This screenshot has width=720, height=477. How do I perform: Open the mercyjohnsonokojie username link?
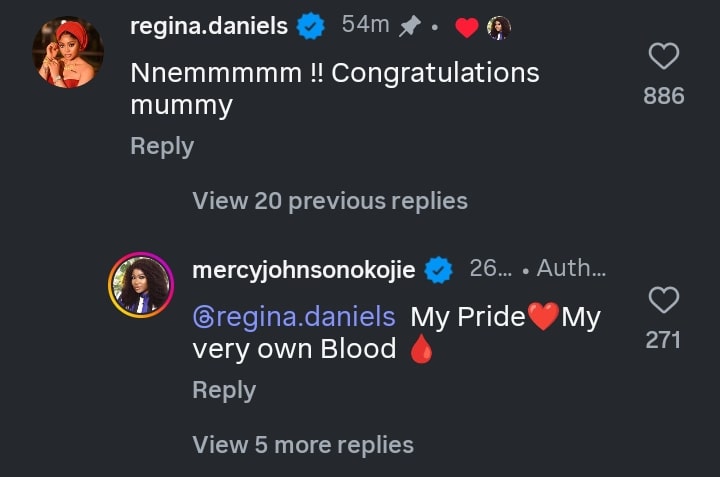coord(303,270)
